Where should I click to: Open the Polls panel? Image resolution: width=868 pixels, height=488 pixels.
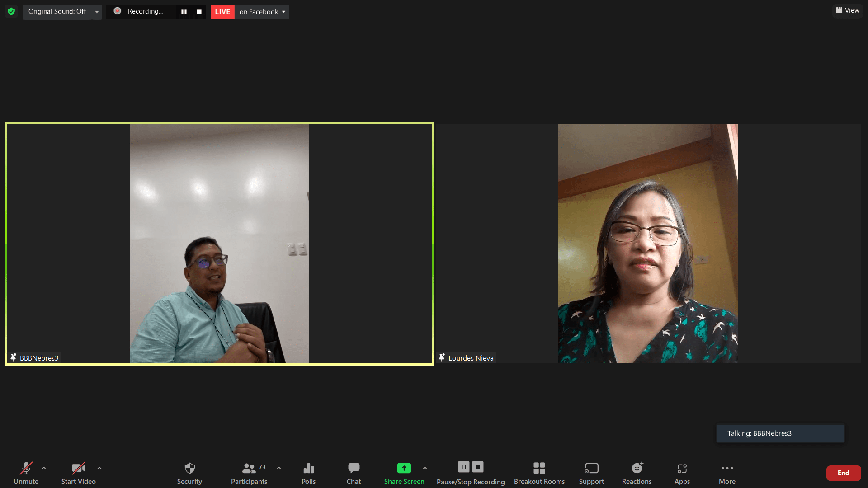coord(308,473)
